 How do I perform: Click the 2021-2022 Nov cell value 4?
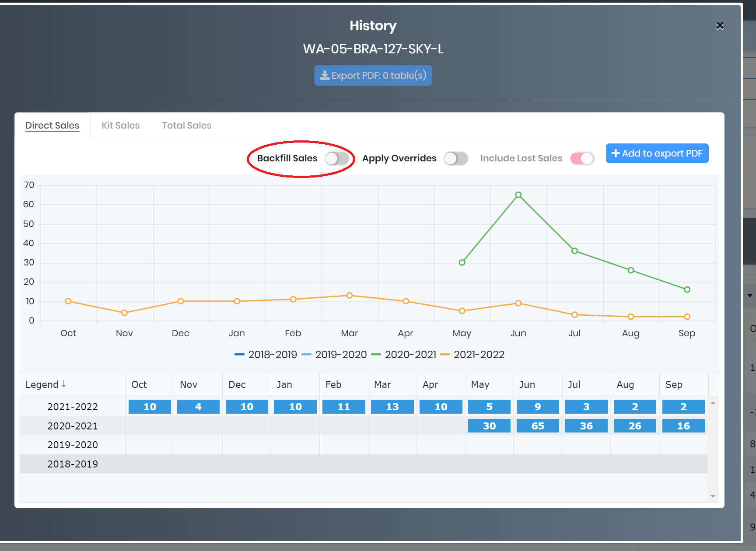click(198, 407)
